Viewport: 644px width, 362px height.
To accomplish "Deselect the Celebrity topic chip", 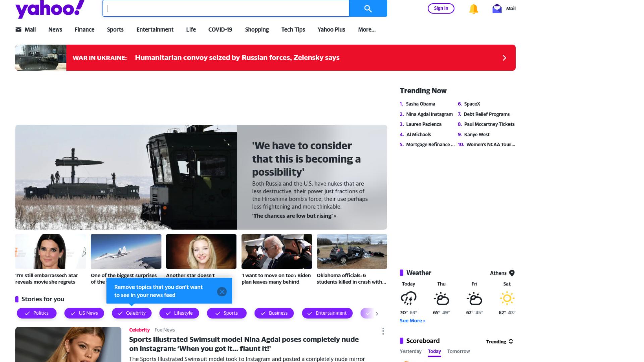I will [131, 313].
